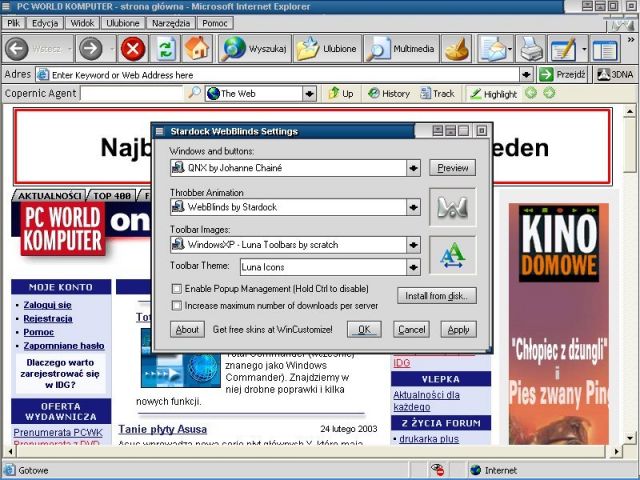Click the WebBlinds throbber preview image

(452, 207)
